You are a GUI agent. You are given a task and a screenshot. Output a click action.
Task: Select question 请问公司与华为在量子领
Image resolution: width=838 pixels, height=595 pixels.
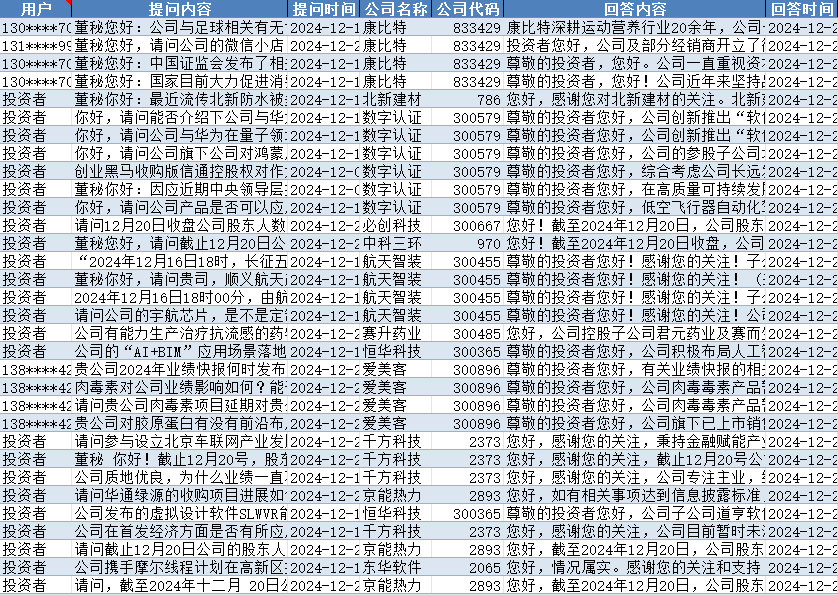click(180, 135)
